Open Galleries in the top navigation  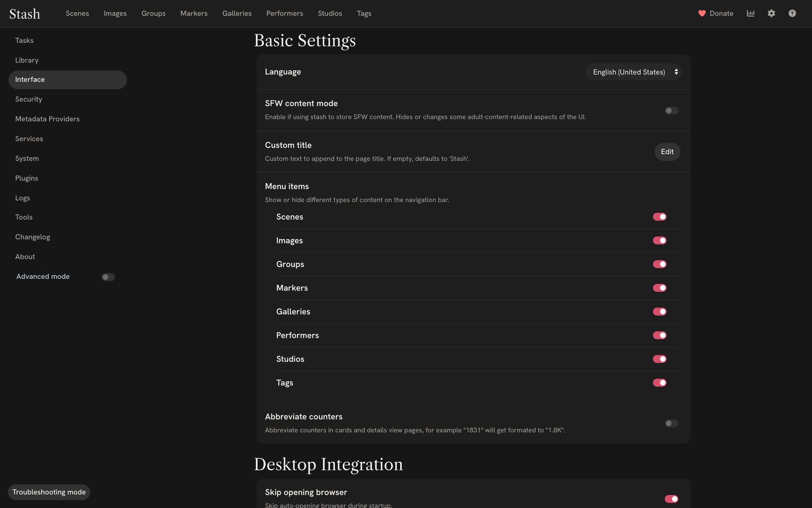[x=237, y=14]
